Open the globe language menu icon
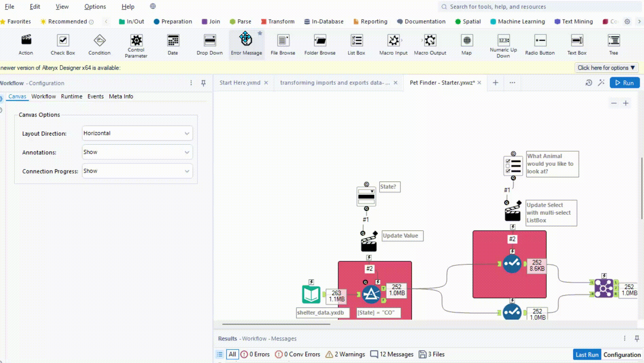This screenshot has height=363, width=644. [x=153, y=6]
